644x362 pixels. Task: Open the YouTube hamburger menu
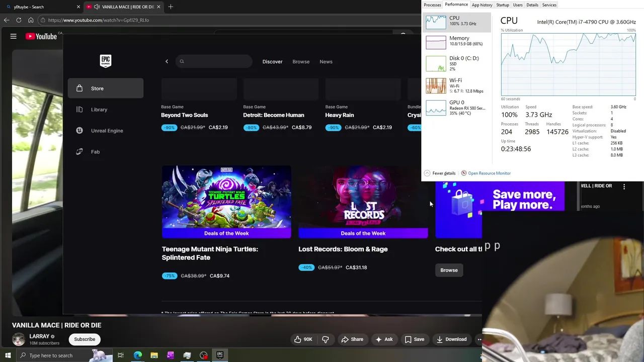[14, 36]
